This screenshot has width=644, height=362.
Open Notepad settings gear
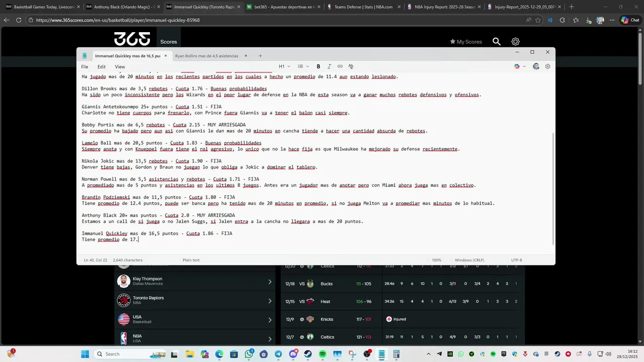coord(548,66)
